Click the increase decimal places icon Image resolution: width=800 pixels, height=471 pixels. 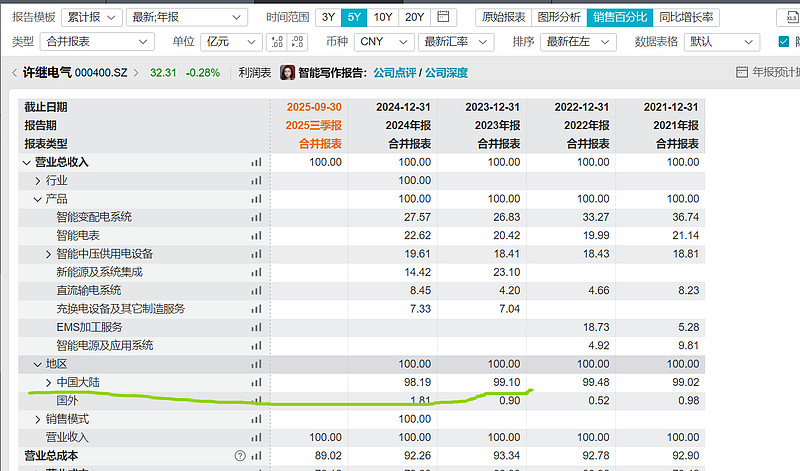276,42
